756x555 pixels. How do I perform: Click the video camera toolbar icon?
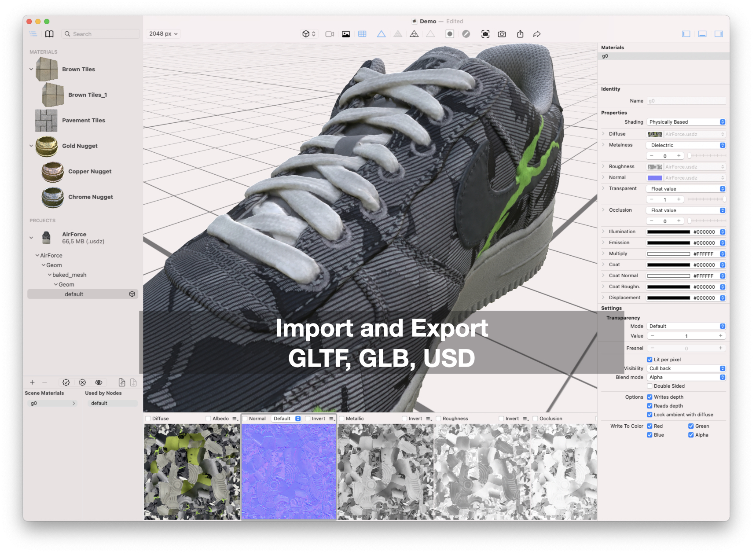coord(330,34)
